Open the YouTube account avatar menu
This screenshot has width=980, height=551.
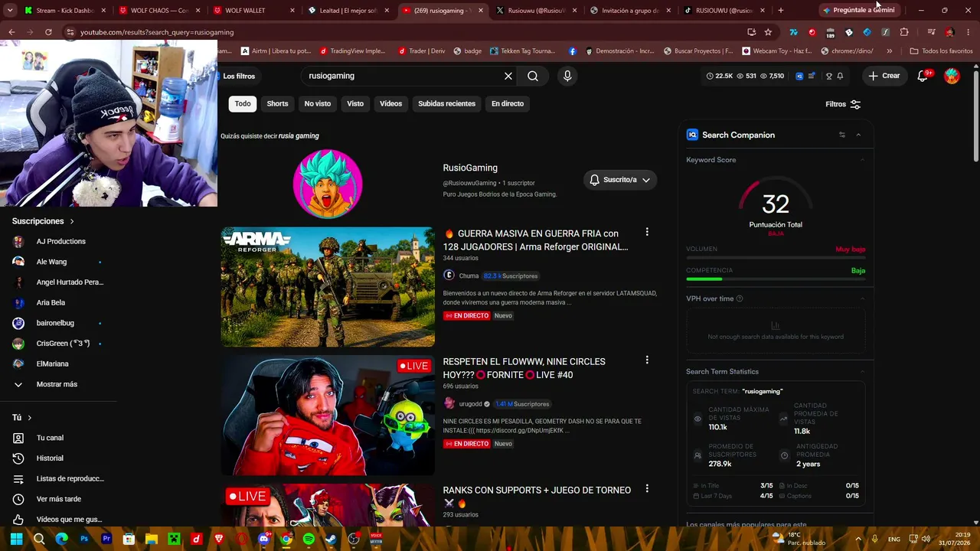point(952,76)
